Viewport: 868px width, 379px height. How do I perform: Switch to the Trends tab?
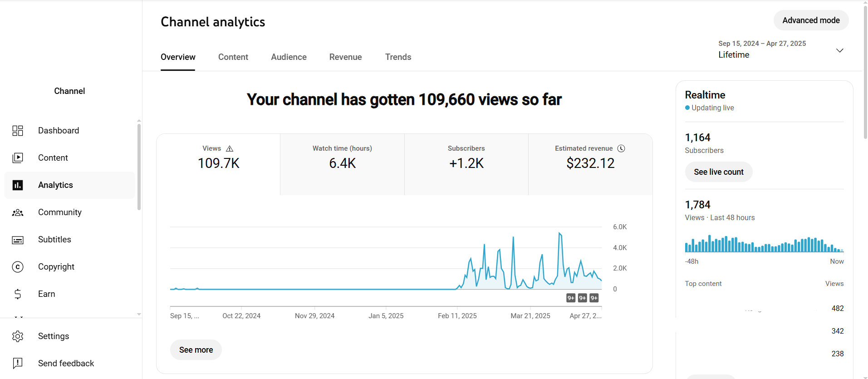[398, 57]
